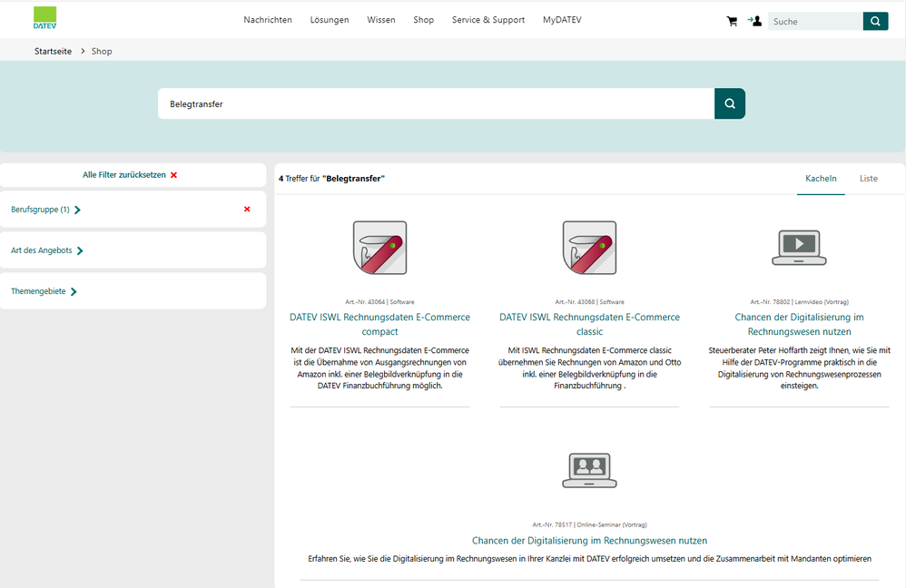Click the Lernvideo laptop play icon

(x=799, y=247)
